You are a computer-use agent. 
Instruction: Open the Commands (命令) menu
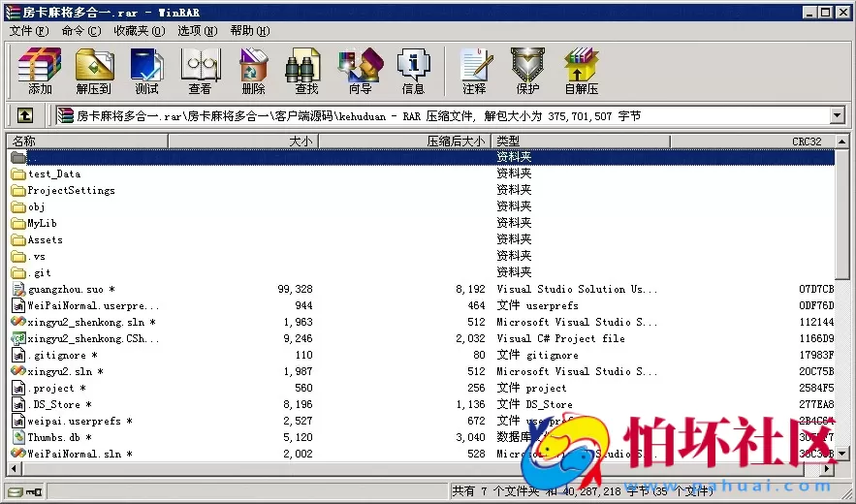tap(80, 31)
